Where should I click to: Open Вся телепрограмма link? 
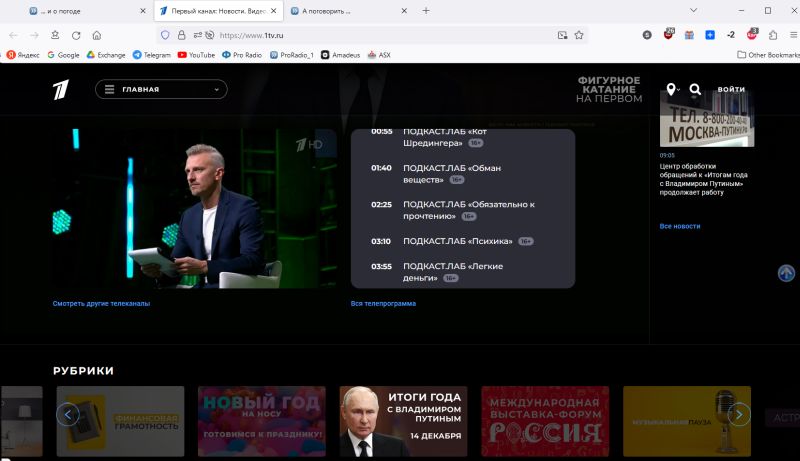click(383, 303)
